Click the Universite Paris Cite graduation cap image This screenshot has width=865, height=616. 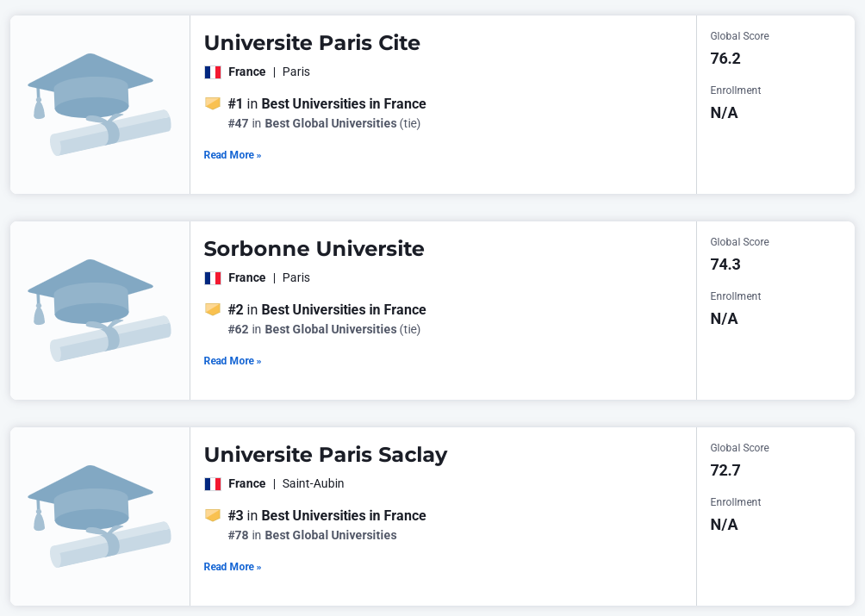(x=99, y=104)
